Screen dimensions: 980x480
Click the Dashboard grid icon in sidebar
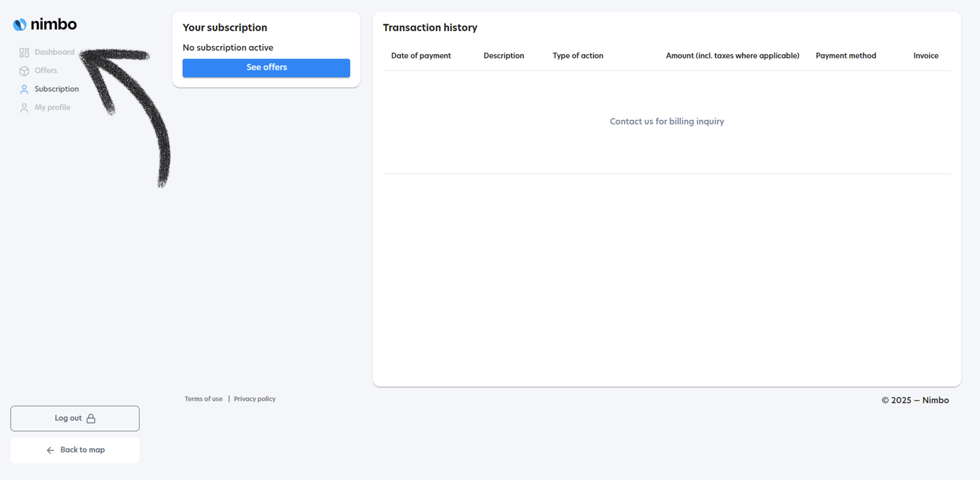24,53
